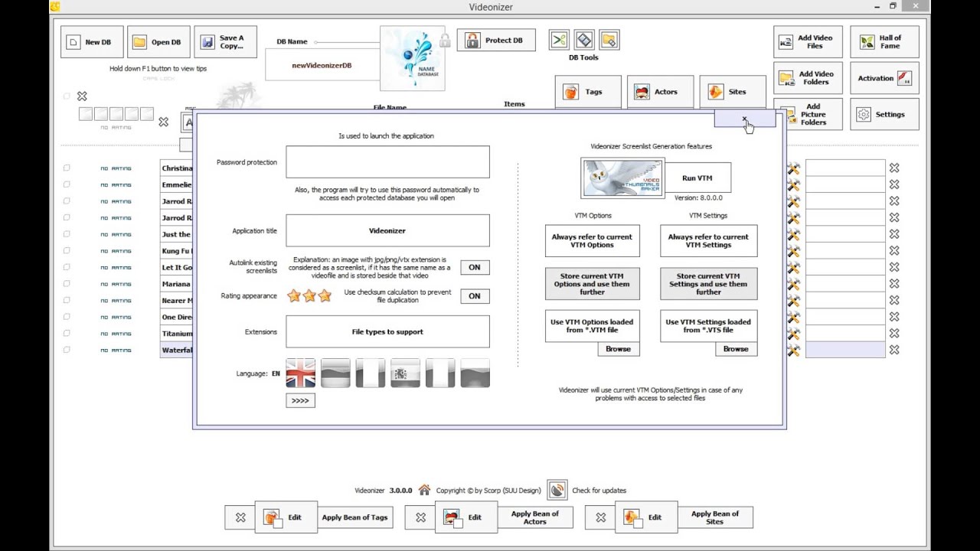Image resolution: width=980 pixels, height=551 pixels.
Task: Open File types to support
Action: [x=387, y=332]
